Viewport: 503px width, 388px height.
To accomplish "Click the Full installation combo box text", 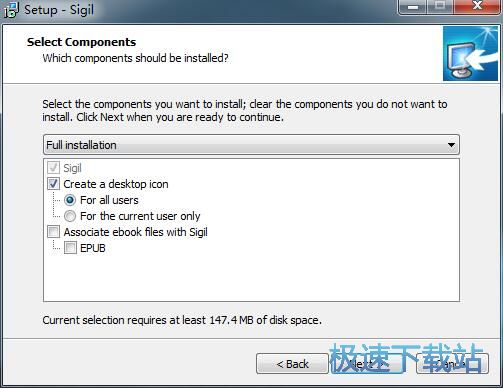I will tap(81, 145).
